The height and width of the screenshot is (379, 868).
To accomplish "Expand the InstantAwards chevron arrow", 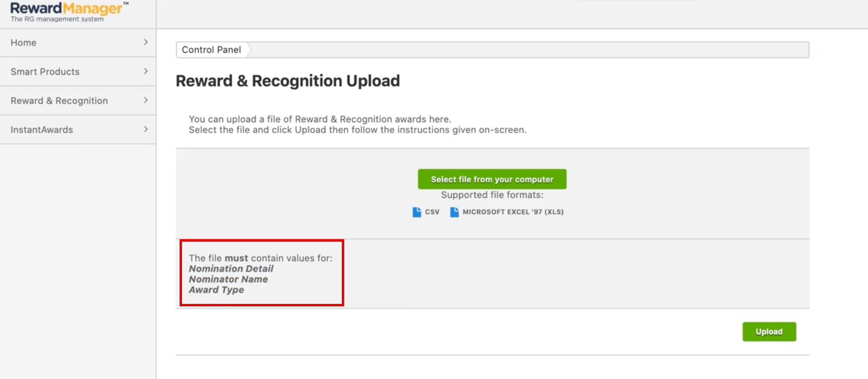I will point(145,129).
